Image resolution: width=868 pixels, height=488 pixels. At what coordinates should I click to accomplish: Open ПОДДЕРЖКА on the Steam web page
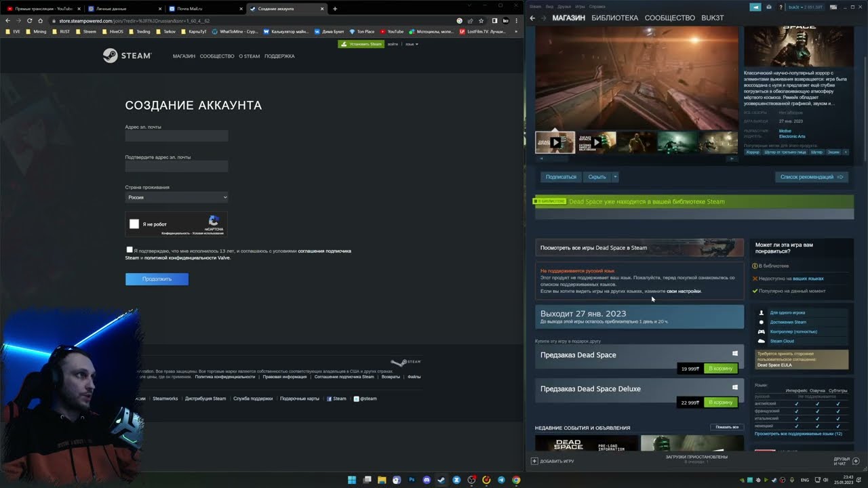[279, 56]
